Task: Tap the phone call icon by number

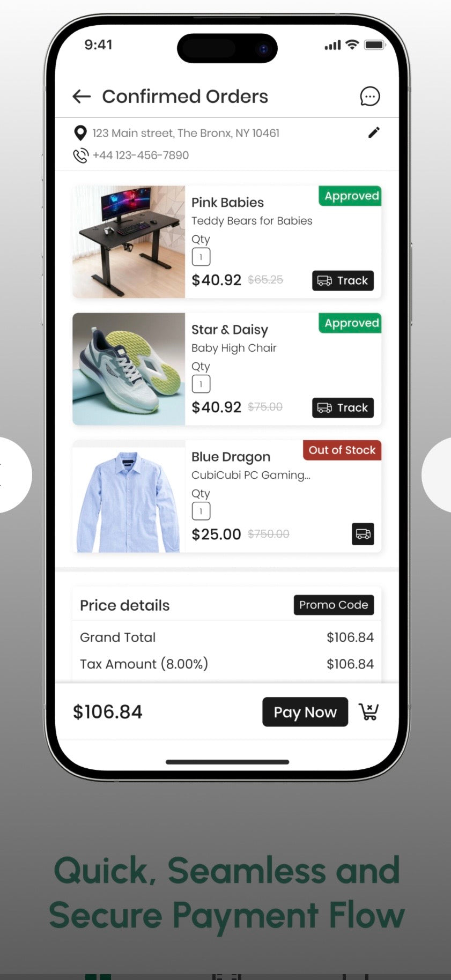Action: (80, 155)
